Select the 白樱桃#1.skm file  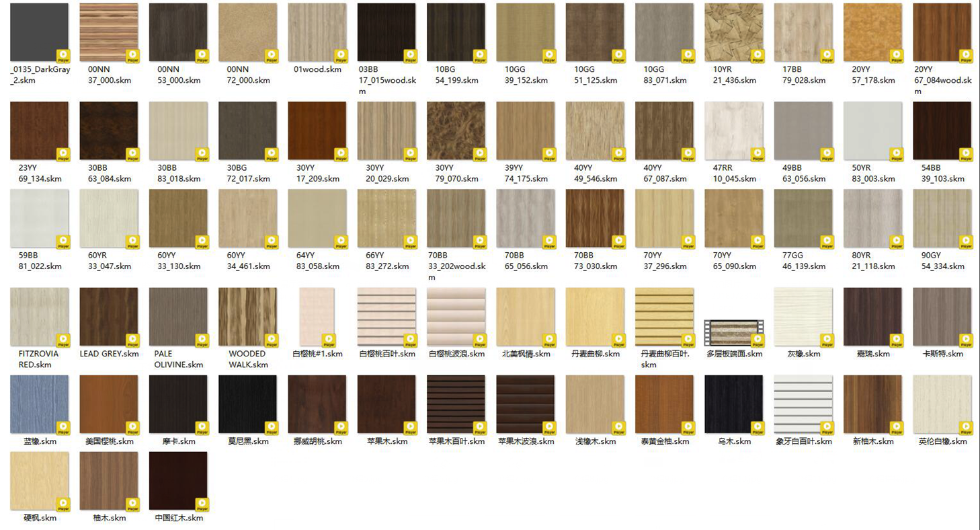pos(317,317)
